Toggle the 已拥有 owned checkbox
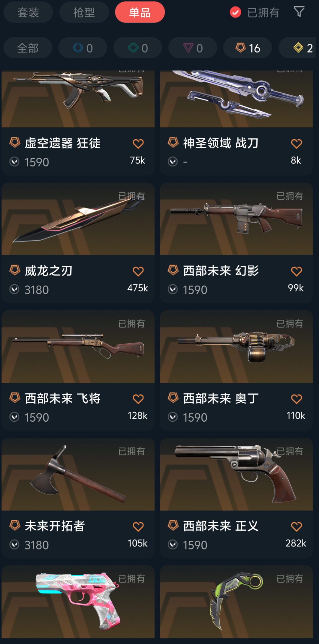This screenshot has height=644, width=319. pos(235,12)
